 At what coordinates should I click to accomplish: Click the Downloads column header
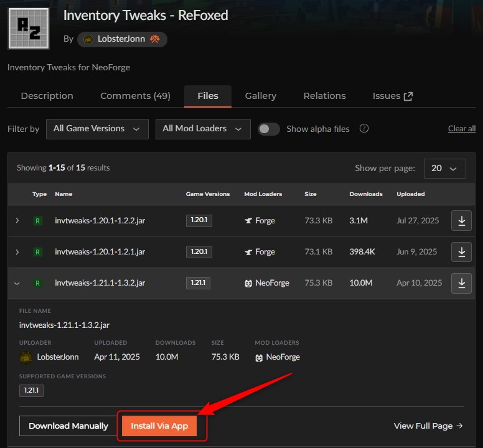366,194
